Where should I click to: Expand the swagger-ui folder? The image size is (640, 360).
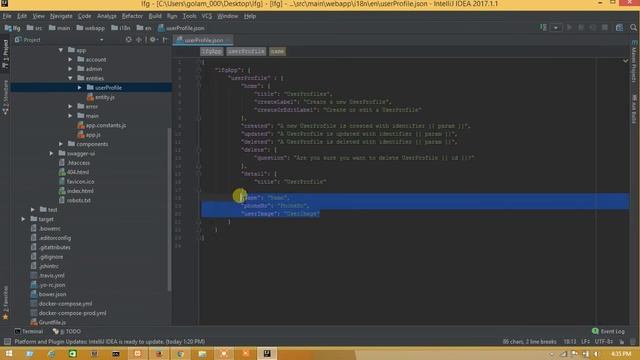[51, 153]
